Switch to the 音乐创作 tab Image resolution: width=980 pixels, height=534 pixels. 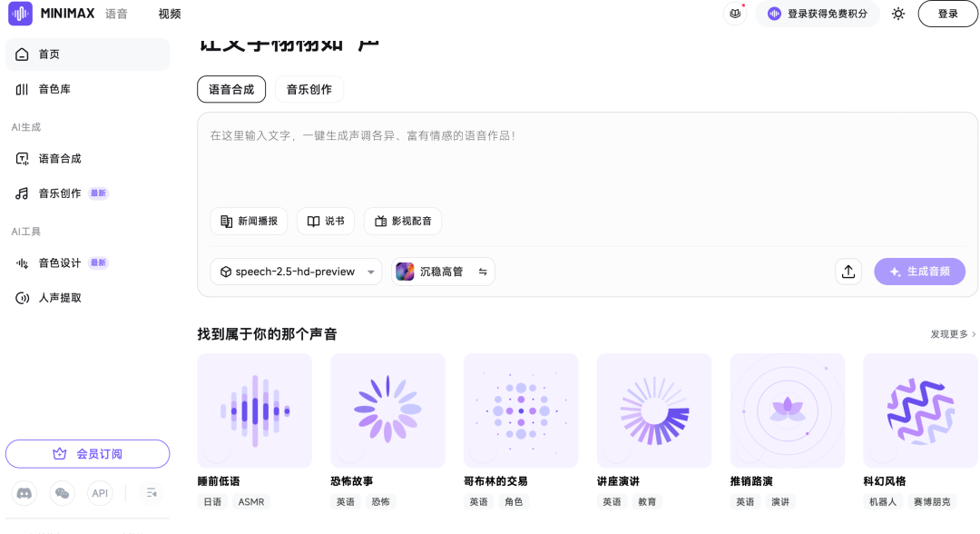[x=309, y=89]
